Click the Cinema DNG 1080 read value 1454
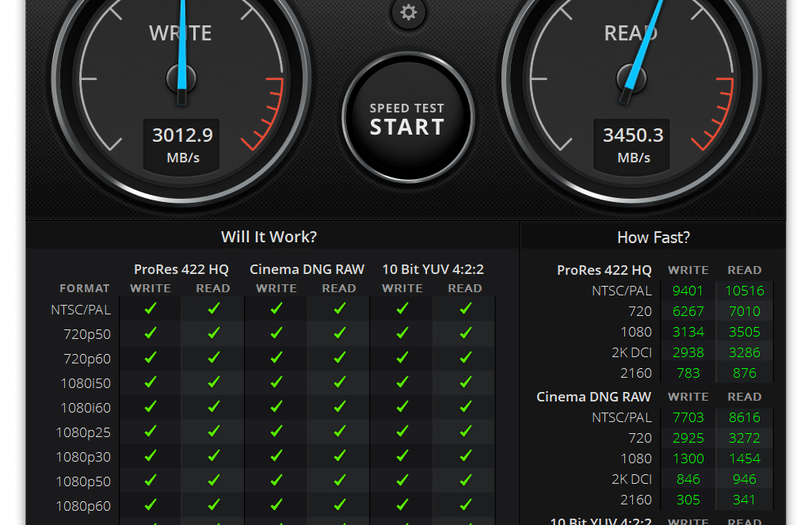Image resolution: width=812 pixels, height=525 pixels. click(745, 458)
